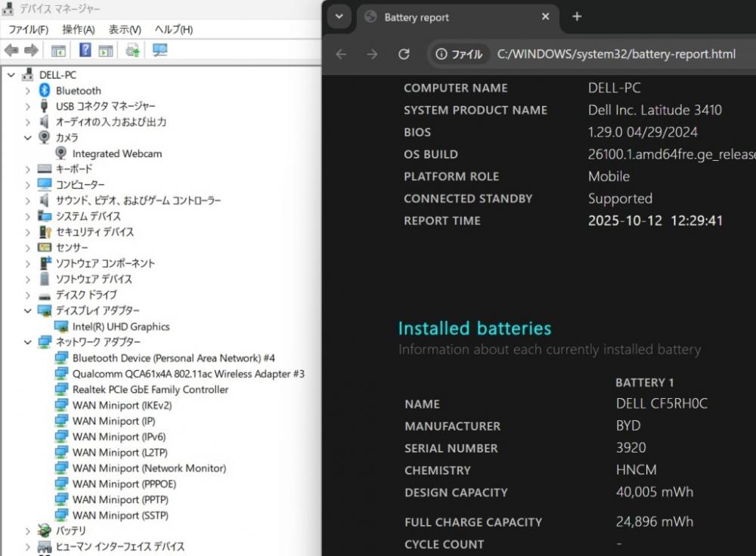Screen dimensions: 756x556
Task: Select Realtek PCIe GbE Family Controller
Action: 150,390
